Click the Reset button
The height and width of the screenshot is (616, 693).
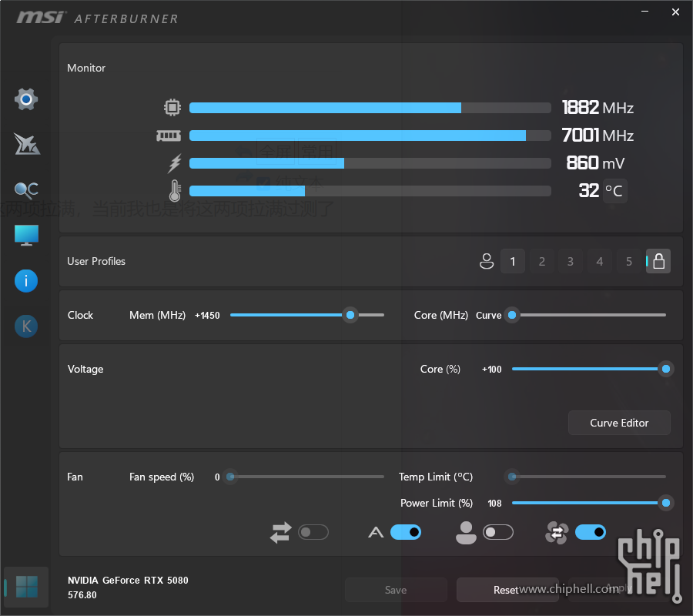click(507, 590)
